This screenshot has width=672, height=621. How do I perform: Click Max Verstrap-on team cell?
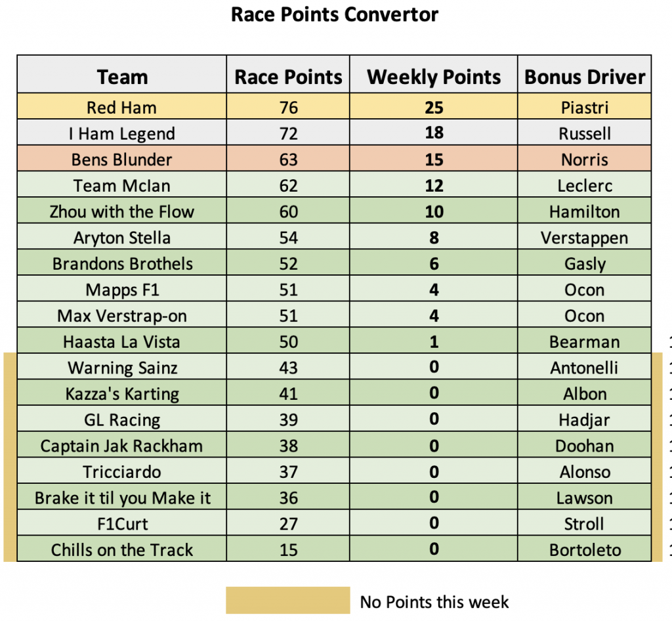pos(121,315)
